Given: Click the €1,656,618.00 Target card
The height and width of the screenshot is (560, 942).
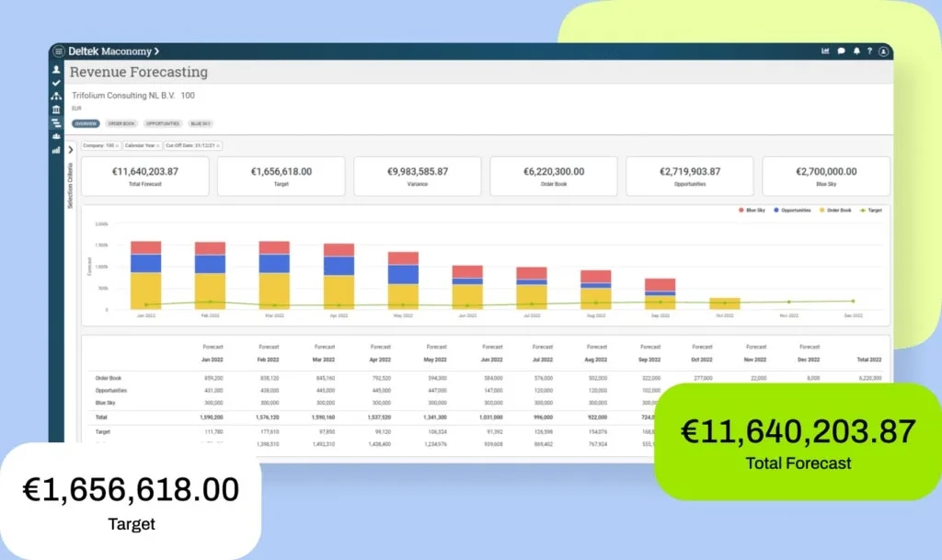Looking at the screenshot, I should [x=281, y=177].
